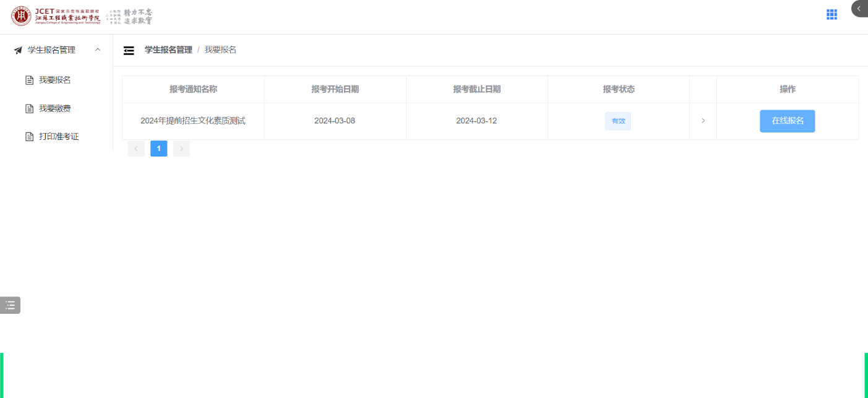
Task: Click the next page arrow in pagination
Action: tap(181, 149)
